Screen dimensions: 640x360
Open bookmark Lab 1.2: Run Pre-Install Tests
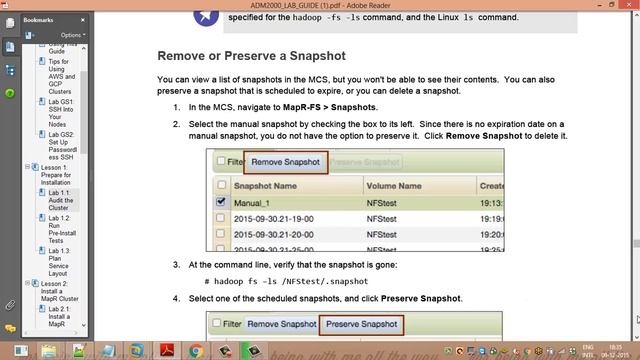coord(62,229)
